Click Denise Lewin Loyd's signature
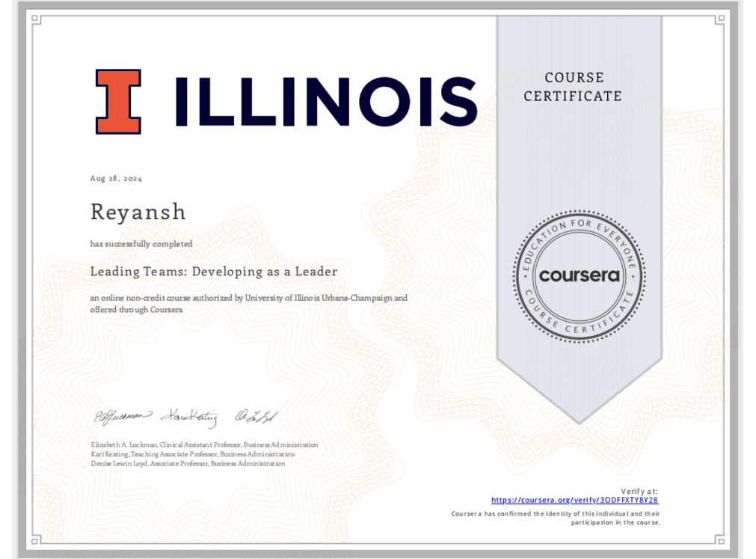Screen dimensions: 756x559 tap(256, 416)
